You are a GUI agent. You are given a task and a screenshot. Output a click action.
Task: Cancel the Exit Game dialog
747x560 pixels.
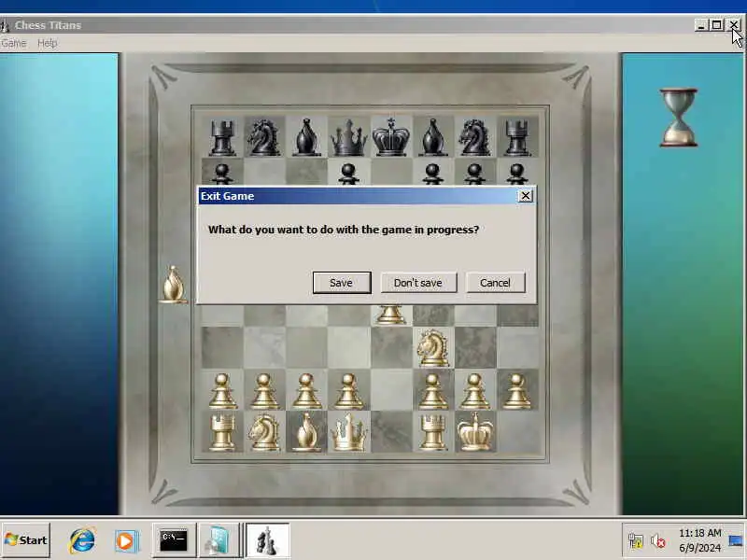point(495,283)
